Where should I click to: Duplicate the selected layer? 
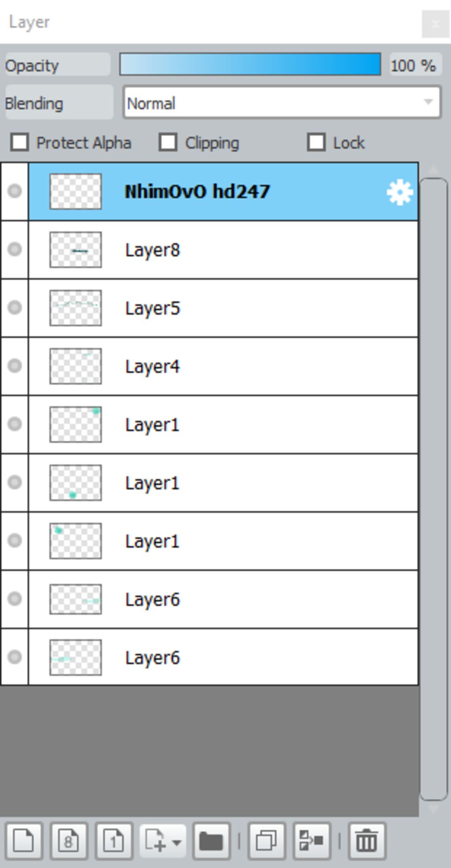[x=266, y=841]
